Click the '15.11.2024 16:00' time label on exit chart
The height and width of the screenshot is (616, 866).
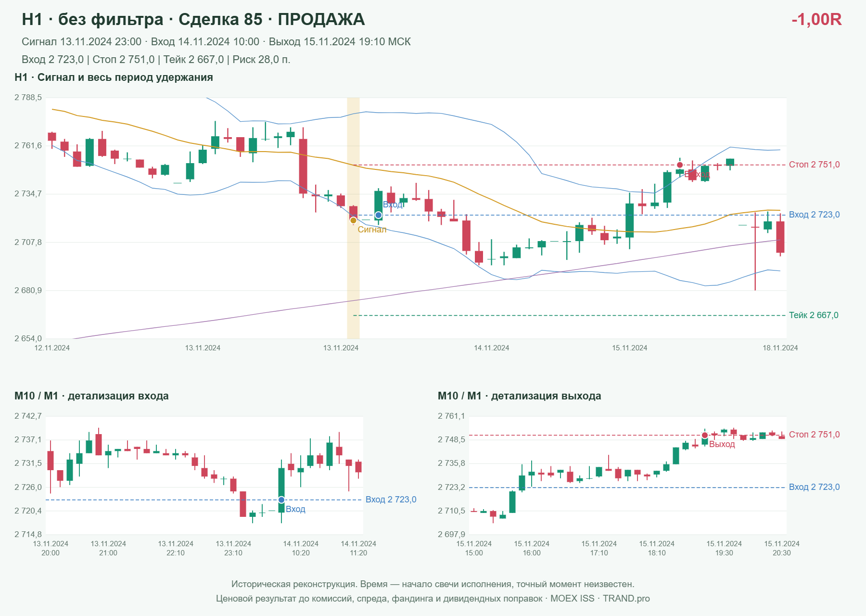(532, 548)
